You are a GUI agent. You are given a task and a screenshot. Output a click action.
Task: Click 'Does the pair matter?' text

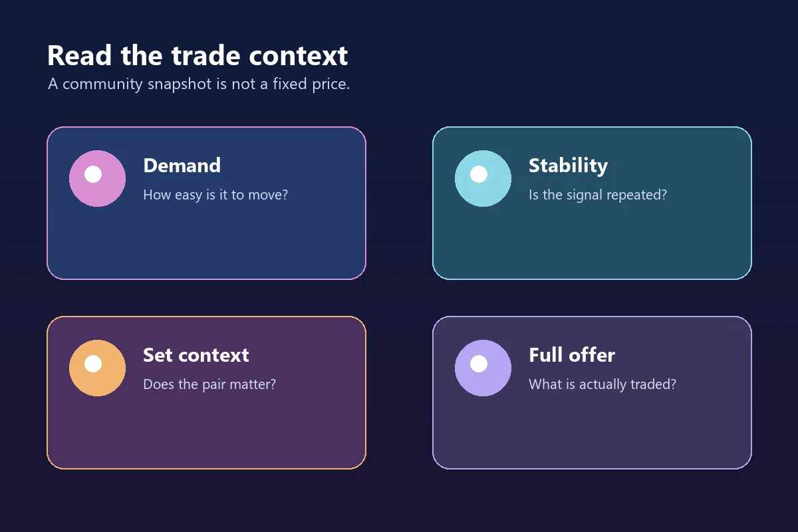pos(209,384)
